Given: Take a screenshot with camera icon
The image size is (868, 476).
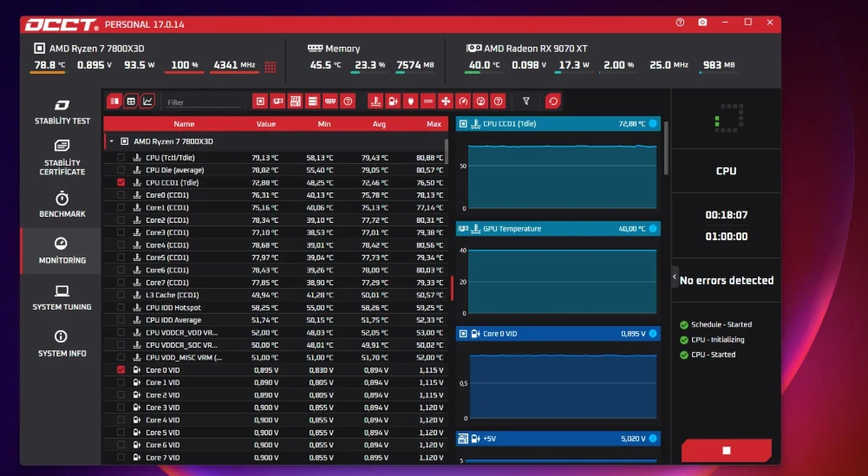Looking at the screenshot, I should (702, 23).
